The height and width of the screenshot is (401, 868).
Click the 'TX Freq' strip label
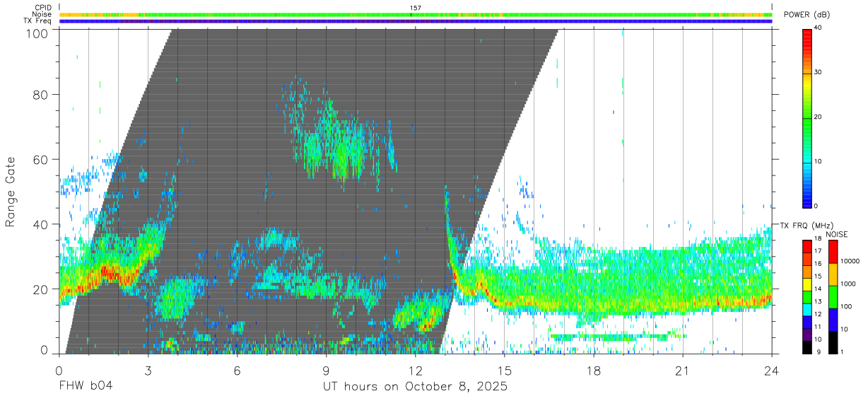point(37,21)
